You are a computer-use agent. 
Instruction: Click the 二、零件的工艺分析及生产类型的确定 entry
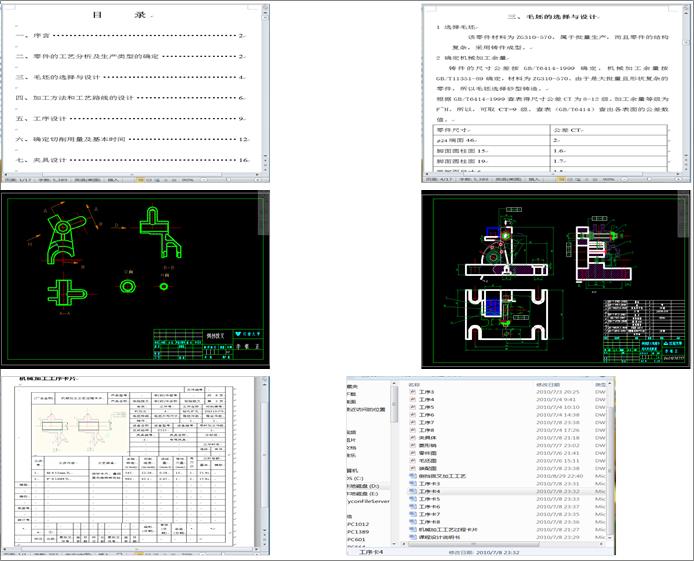[131, 56]
